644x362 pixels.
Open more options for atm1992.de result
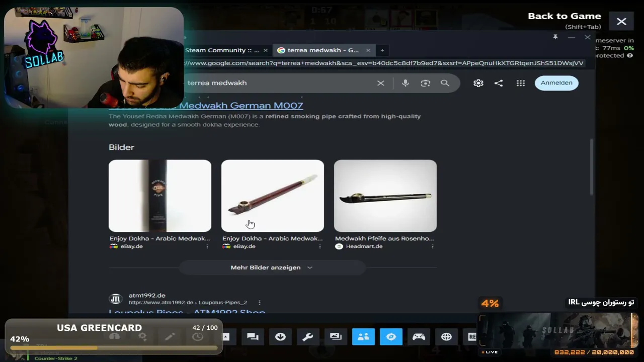coord(260,303)
